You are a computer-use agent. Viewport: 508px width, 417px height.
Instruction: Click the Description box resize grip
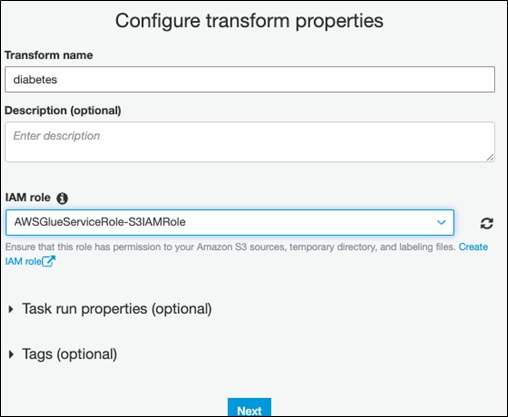[490, 157]
